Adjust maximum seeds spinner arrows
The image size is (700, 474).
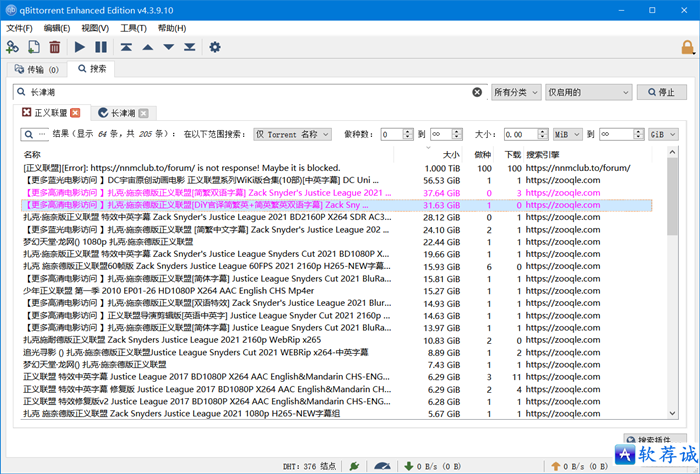pos(457,134)
